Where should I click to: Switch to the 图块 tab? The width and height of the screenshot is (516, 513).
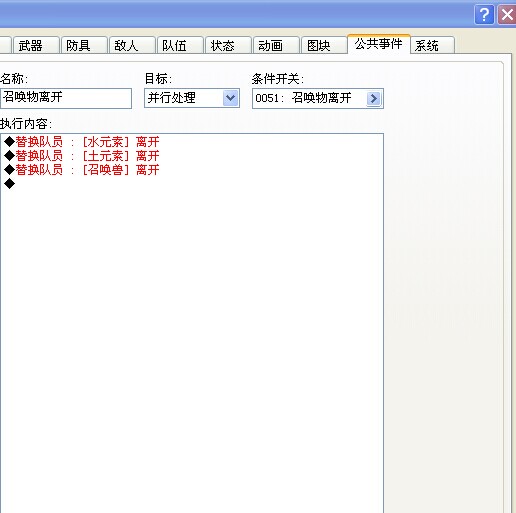click(x=324, y=45)
